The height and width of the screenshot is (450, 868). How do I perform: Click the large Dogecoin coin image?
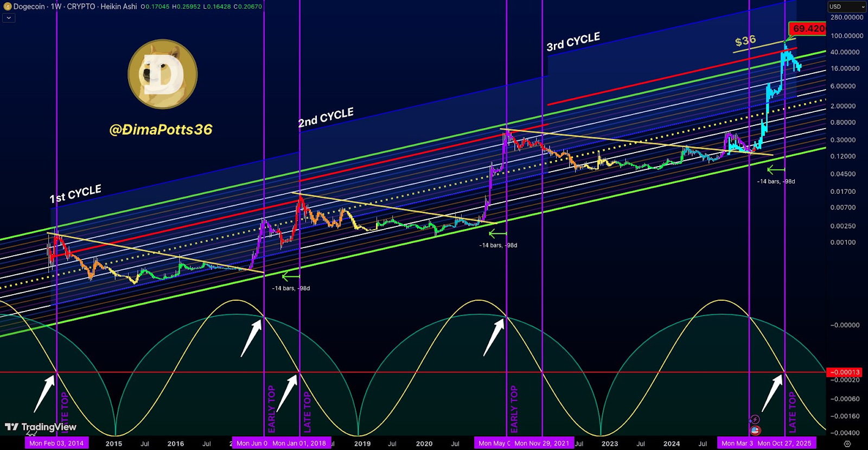click(x=162, y=74)
